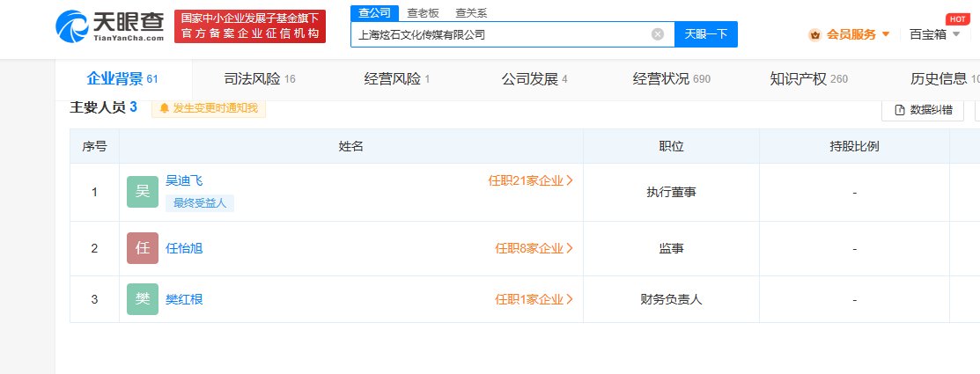Open the 会员服务 dropdown arrow
The width and height of the screenshot is (980, 374).
coord(886,34)
